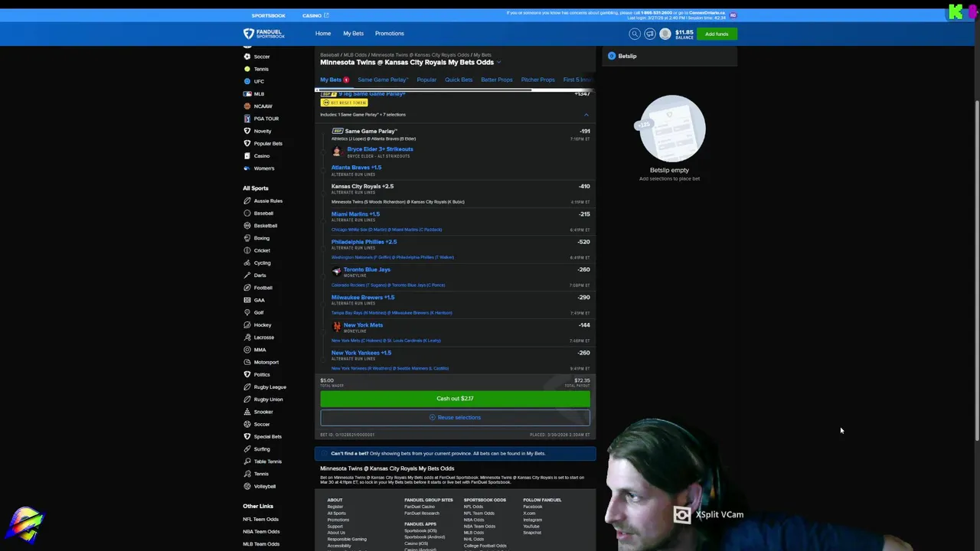Open My Bets in top navigation

click(x=353, y=34)
